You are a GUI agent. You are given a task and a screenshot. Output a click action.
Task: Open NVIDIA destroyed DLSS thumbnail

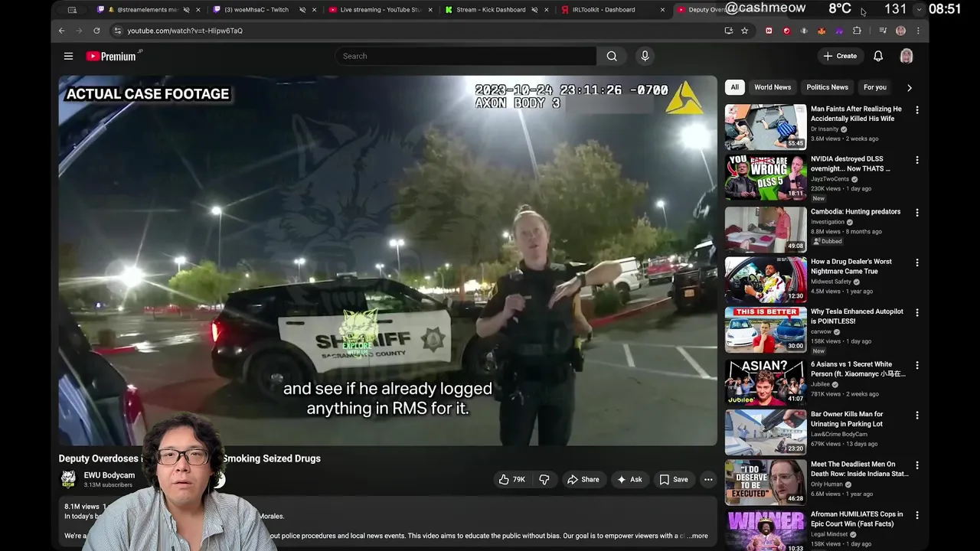(x=766, y=177)
